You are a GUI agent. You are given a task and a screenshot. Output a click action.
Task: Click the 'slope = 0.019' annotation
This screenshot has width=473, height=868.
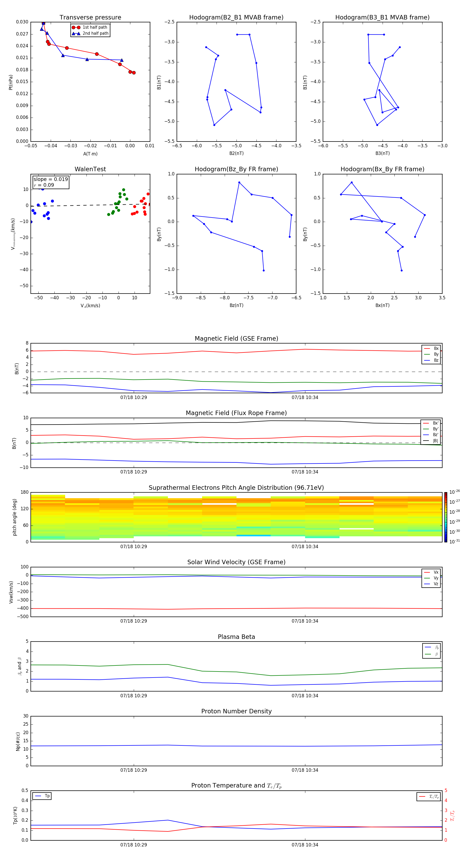pos(50,179)
